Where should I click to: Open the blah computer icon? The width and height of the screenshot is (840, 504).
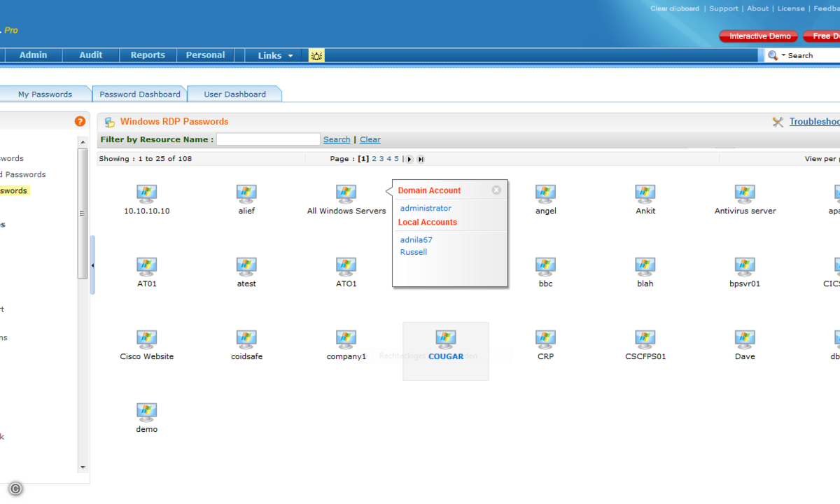[645, 266]
